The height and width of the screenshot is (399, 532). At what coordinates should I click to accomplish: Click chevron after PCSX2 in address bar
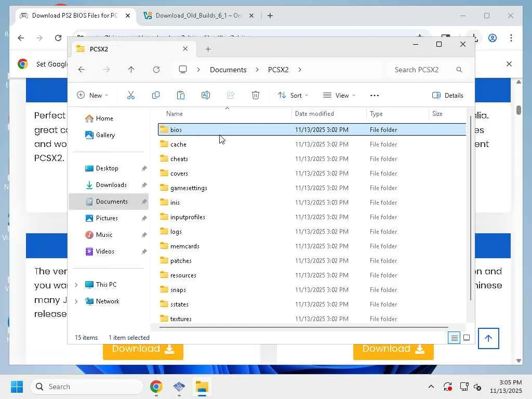click(300, 70)
